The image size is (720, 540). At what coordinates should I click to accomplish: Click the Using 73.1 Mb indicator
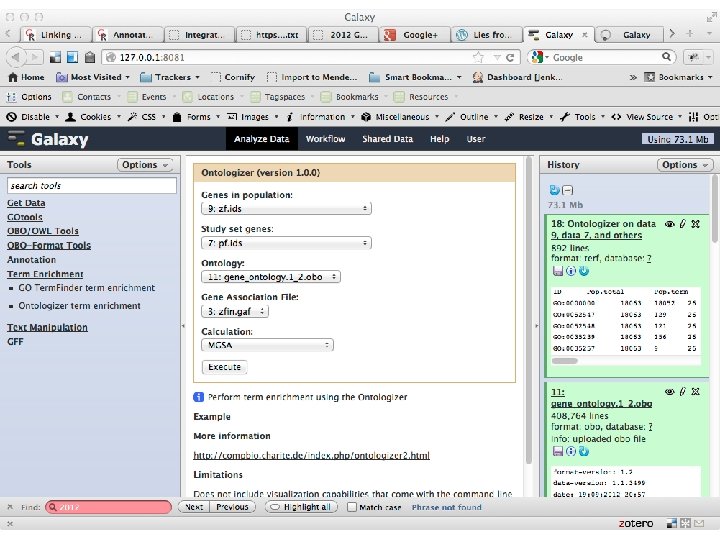coord(678,139)
